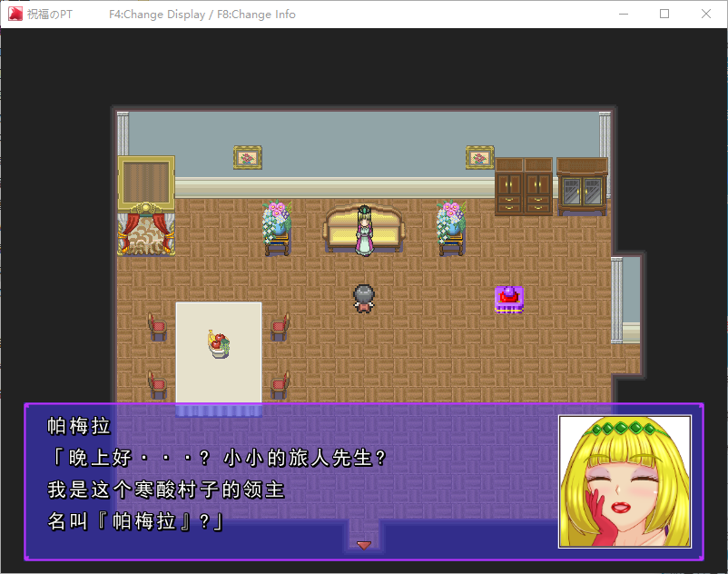Click the blonde Pamela face portrait
Image resolution: width=728 pixels, height=574 pixels.
click(x=625, y=481)
